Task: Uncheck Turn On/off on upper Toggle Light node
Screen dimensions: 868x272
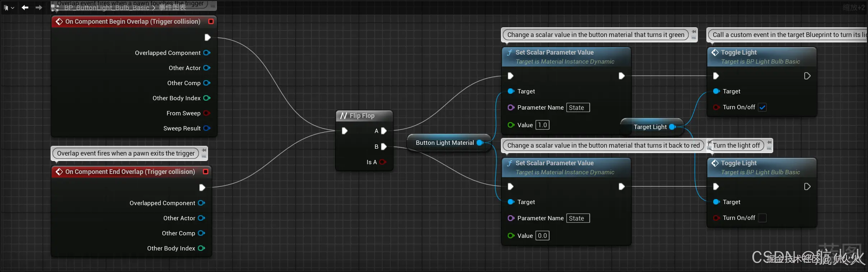Action: point(762,107)
